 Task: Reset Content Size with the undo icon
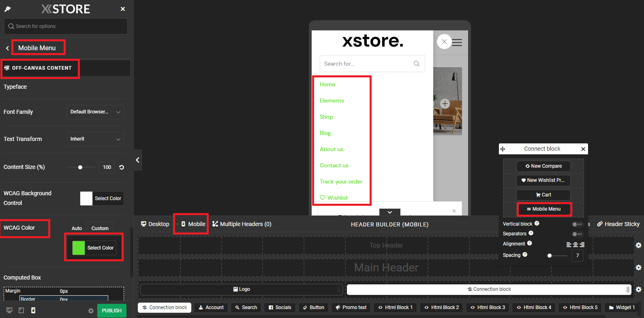[x=122, y=167]
